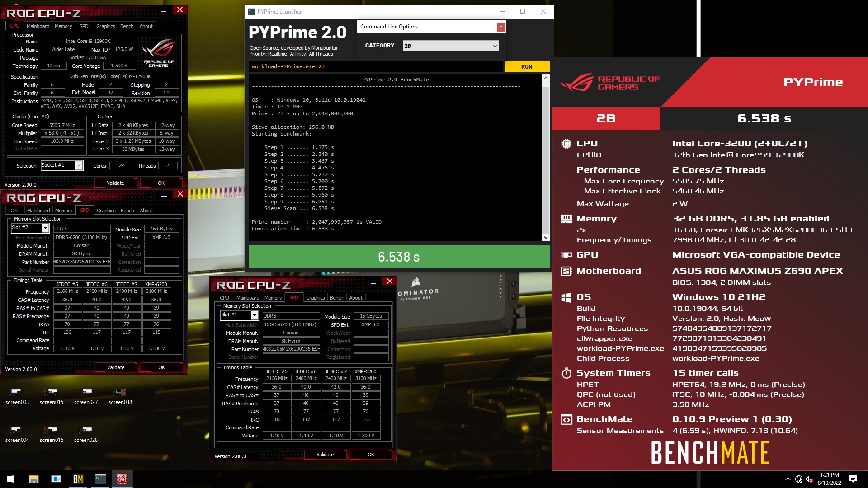Image resolution: width=868 pixels, height=488 pixels.
Task: Click Validate in Slot #2 CPU-Z window
Action: [116, 367]
